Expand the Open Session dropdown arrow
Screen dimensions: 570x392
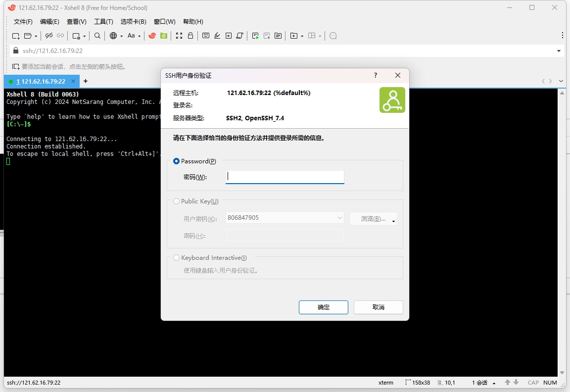pos(36,36)
